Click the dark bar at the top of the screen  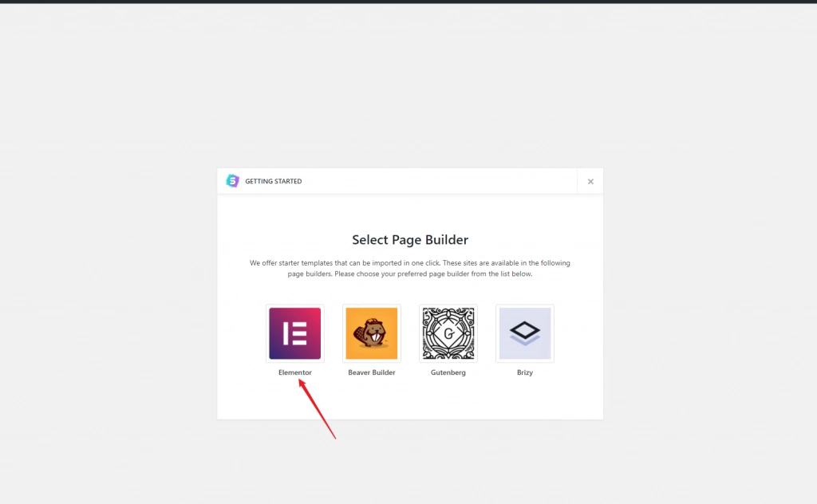tap(408, 2)
